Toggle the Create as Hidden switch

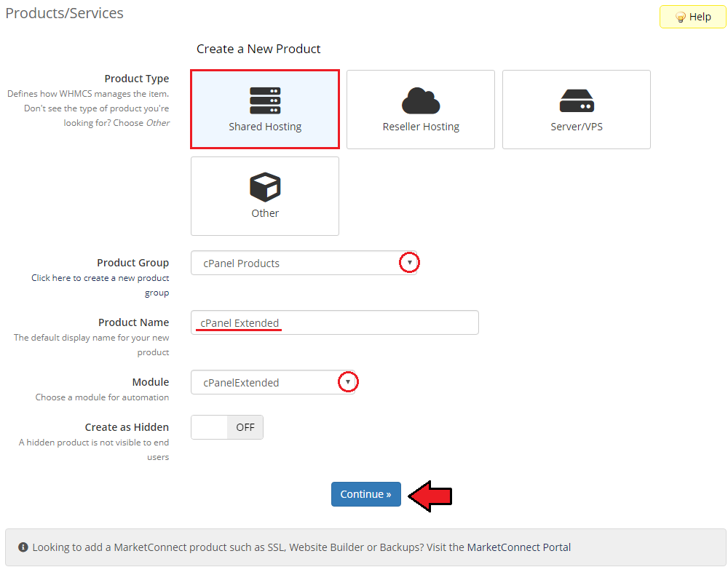tap(227, 427)
